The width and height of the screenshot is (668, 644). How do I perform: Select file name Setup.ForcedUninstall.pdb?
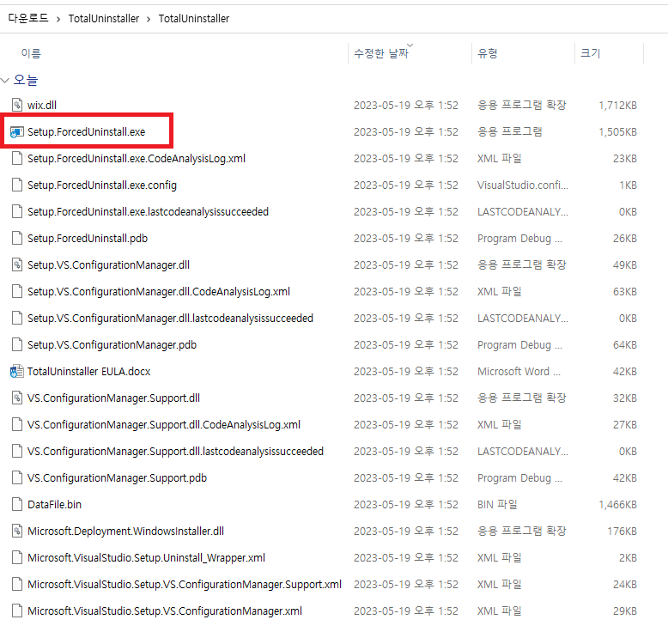(x=88, y=238)
